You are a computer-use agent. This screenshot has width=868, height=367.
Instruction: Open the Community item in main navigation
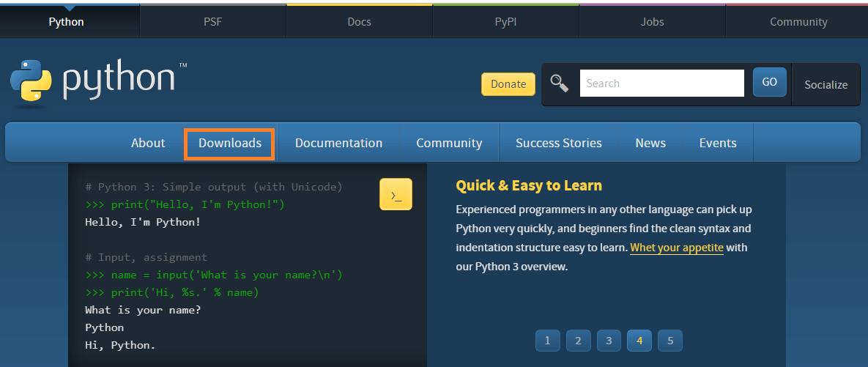(x=449, y=143)
